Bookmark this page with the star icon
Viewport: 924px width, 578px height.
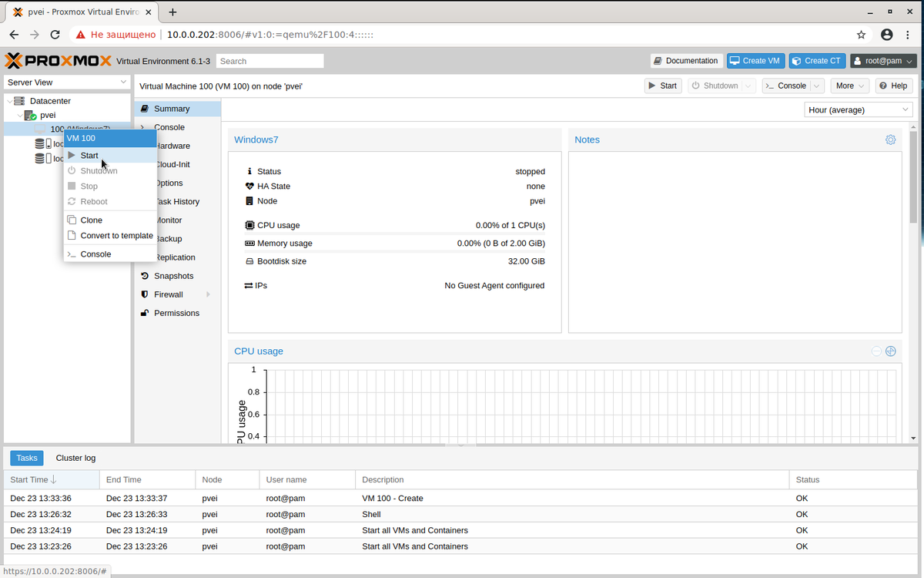pos(861,35)
